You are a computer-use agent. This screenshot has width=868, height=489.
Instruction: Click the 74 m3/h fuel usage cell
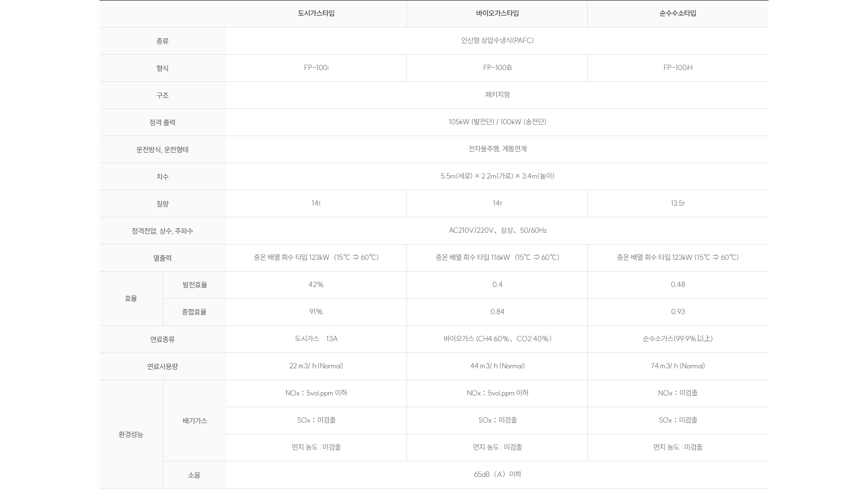[678, 366]
